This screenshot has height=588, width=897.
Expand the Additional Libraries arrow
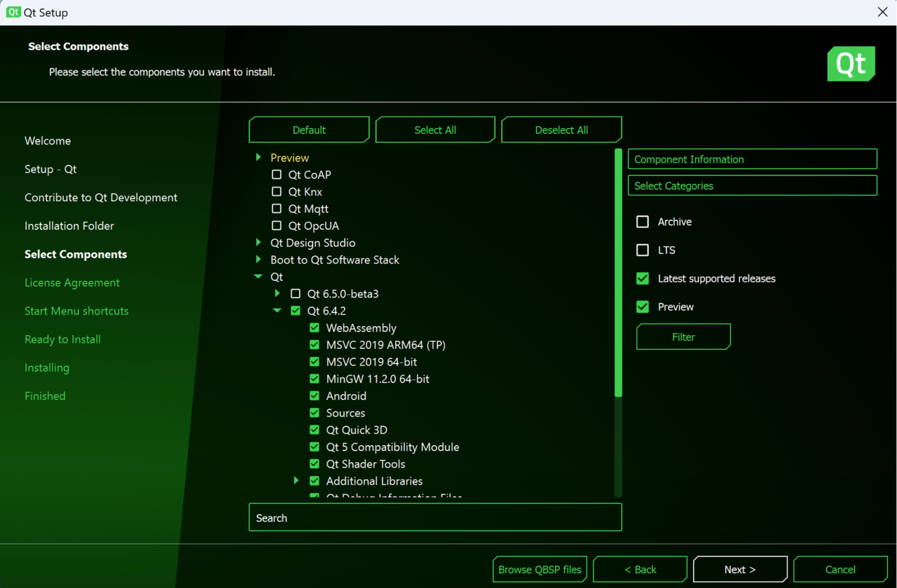point(296,481)
